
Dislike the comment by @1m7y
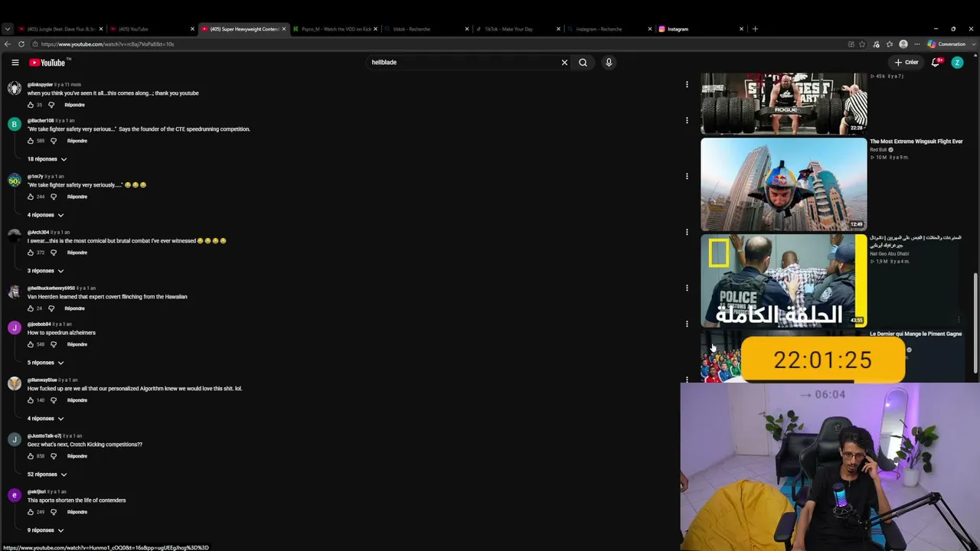pos(54,197)
